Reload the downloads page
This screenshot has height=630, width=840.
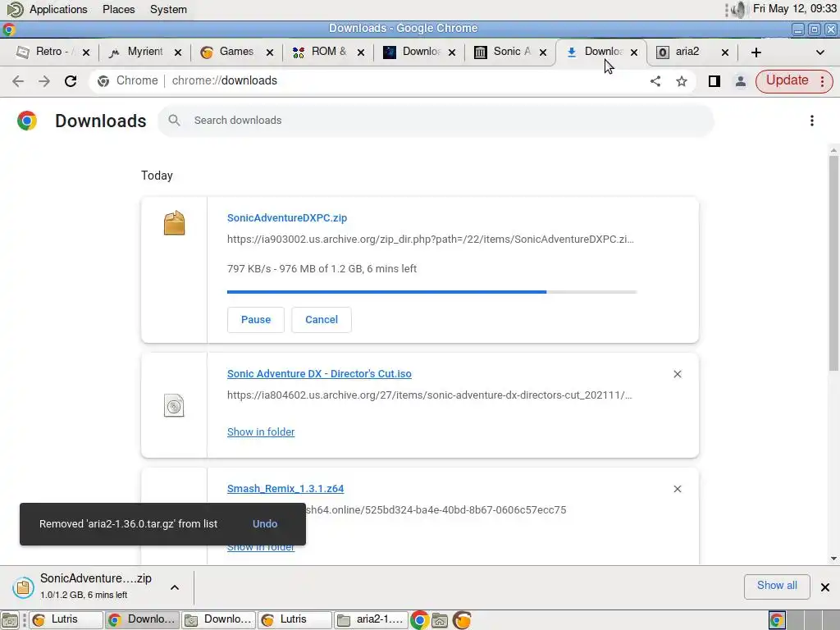click(x=71, y=81)
